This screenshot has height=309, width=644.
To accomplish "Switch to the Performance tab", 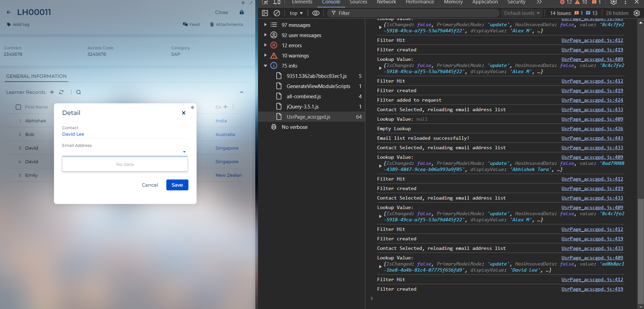I will pos(420,2).
